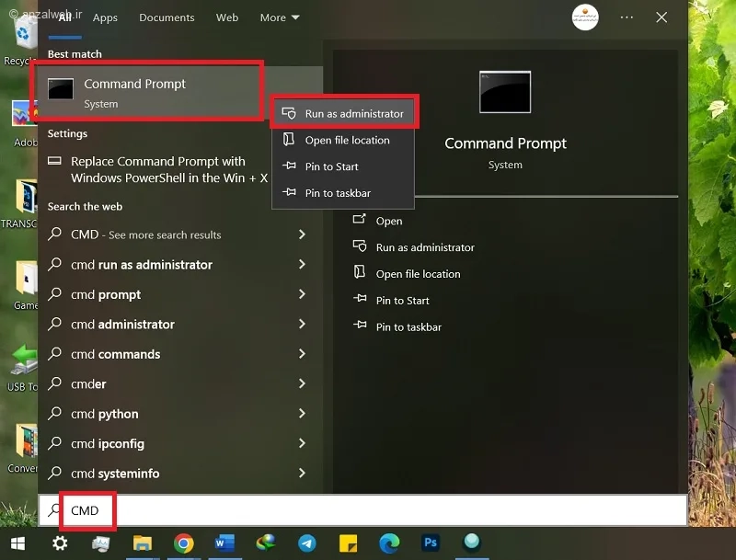Viewport: 736px width, 560px height.
Task: Launch Microsoft Edge from taskbar
Action: pyautogui.click(x=389, y=543)
